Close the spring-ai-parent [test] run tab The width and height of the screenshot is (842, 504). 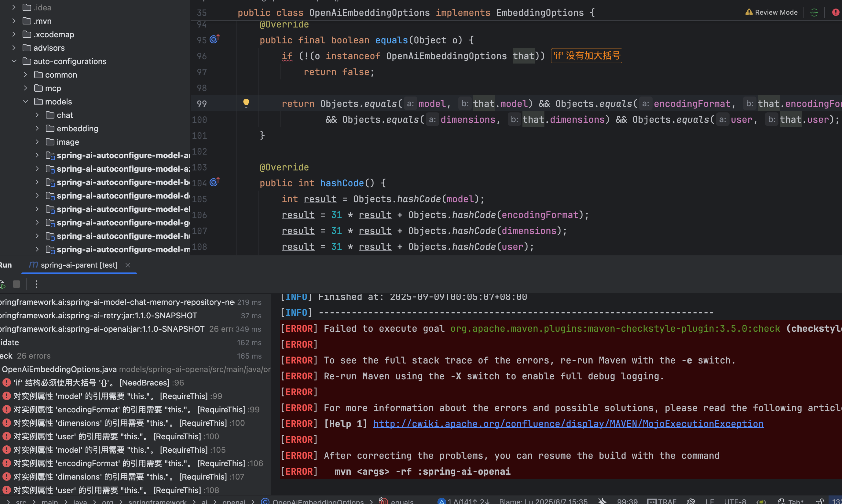point(128,265)
